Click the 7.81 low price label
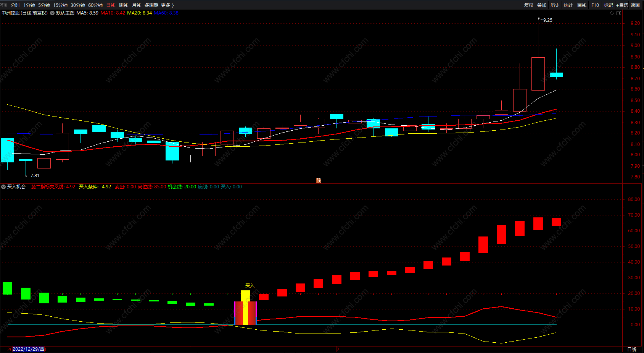 tap(35, 176)
